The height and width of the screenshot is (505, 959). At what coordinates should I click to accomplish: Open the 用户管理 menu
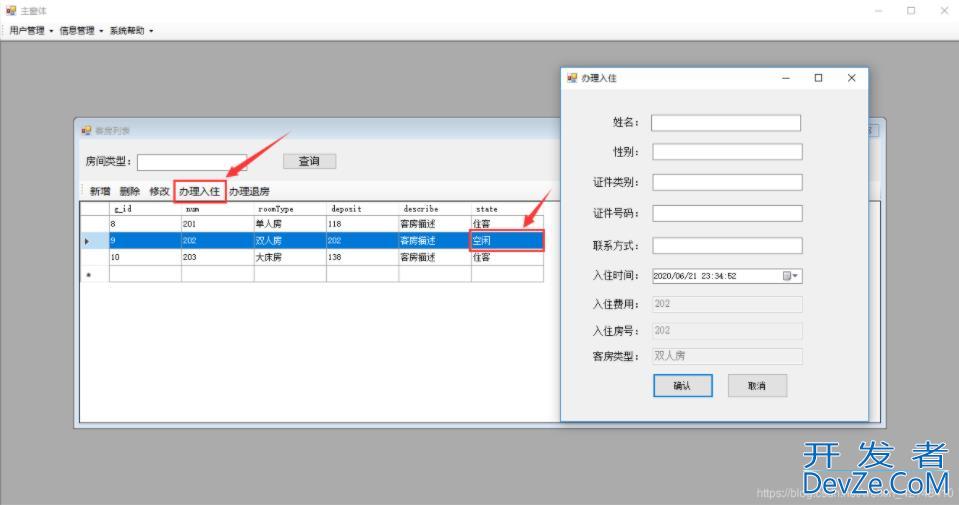[x=31, y=31]
